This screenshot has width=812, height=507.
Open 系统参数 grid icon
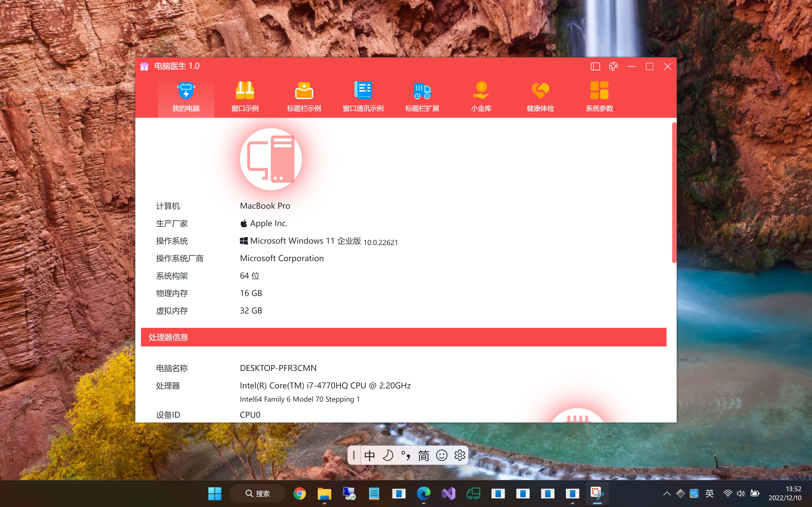[x=599, y=90]
